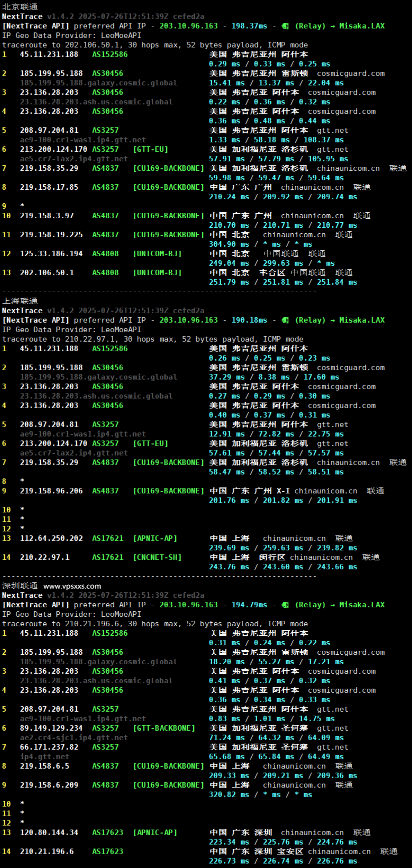Click hop IP 112.64.250.202

tap(51, 538)
